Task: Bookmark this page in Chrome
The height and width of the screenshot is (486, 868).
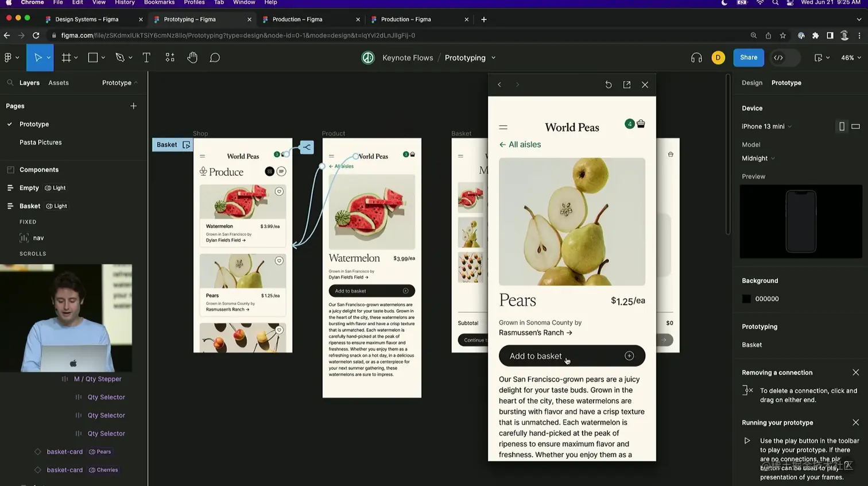Action: (783, 36)
